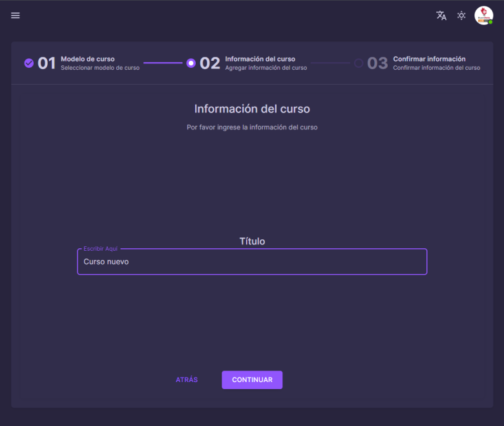Click 'Por favor ingrese la información del curso' text

point(252,127)
